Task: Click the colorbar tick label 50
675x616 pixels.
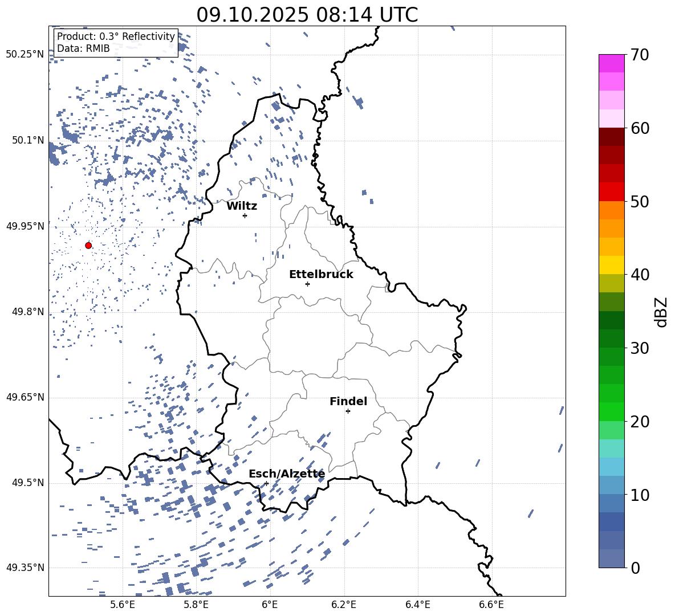Action: click(640, 202)
